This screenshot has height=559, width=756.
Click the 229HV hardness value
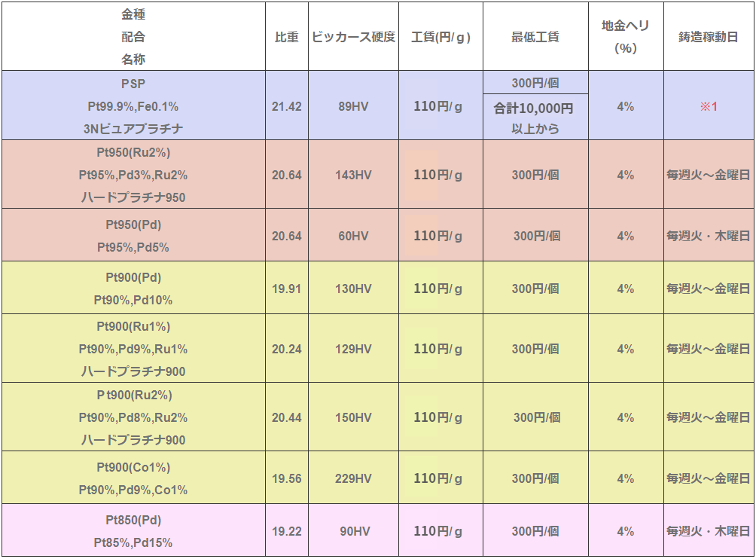point(353,478)
